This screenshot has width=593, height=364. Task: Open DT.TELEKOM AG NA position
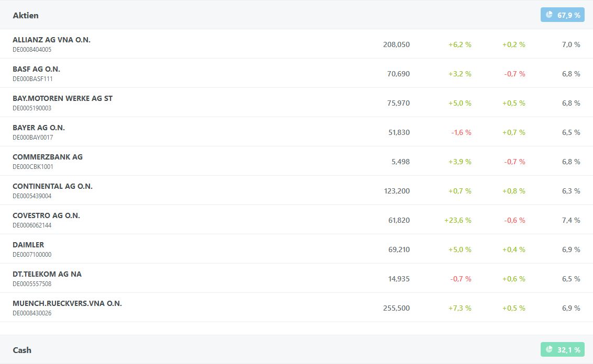pyautogui.click(x=47, y=274)
